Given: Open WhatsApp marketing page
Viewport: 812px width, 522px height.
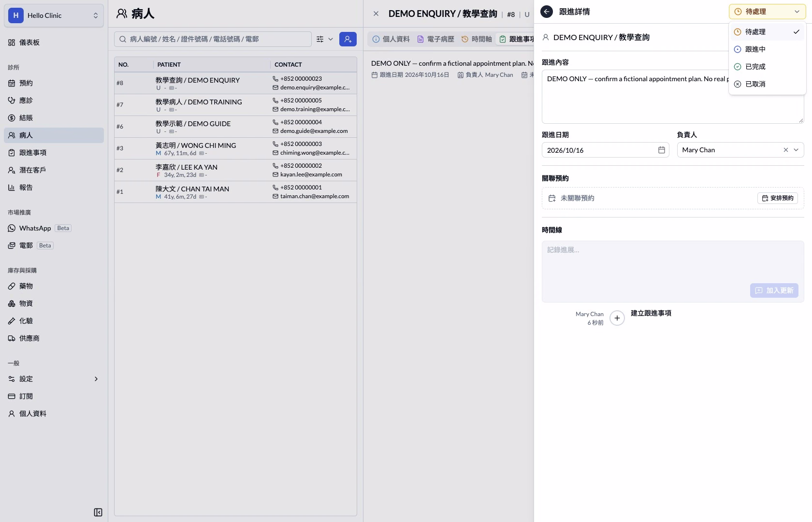Looking at the screenshot, I should click(x=54, y=228).
